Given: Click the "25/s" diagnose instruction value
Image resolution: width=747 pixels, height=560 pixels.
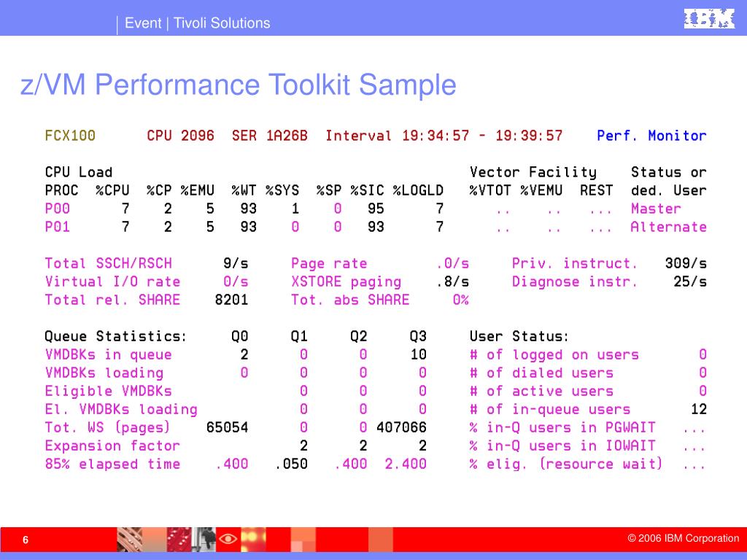Looking at the screenshot, I should click(690, 281).
